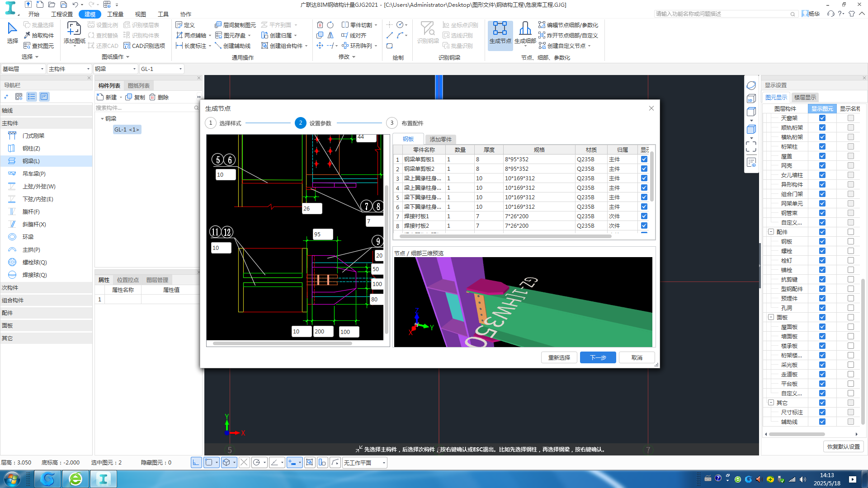The width and height of the screenshot is (868, 488).
Task: Toggle 显示名称 checkbox for 天窗架
Action: (851, 118)
